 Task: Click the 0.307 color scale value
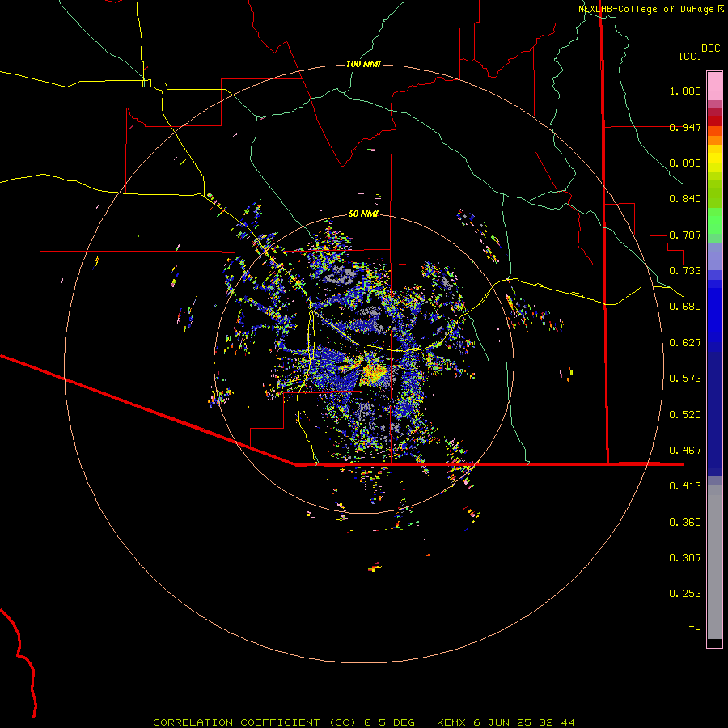685,558
